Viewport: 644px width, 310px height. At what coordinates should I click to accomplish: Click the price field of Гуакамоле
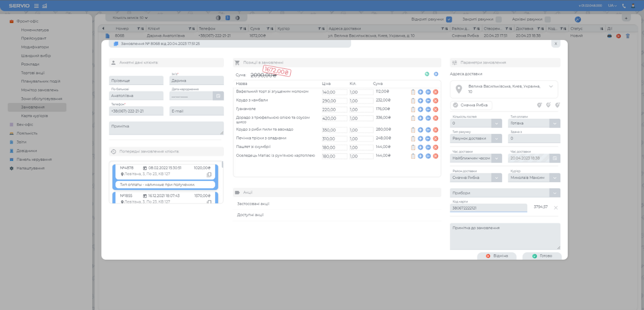pos(334,109)
